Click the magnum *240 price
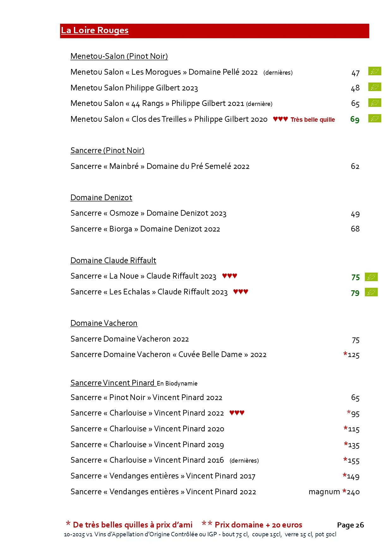Screen dimensions: 392x555 [334, 492]
